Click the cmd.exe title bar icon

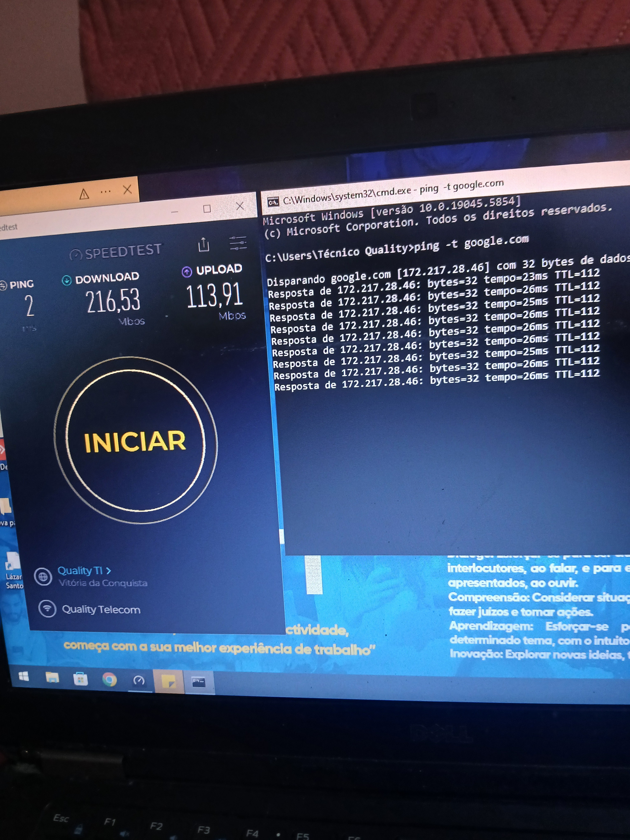point(273,202)
